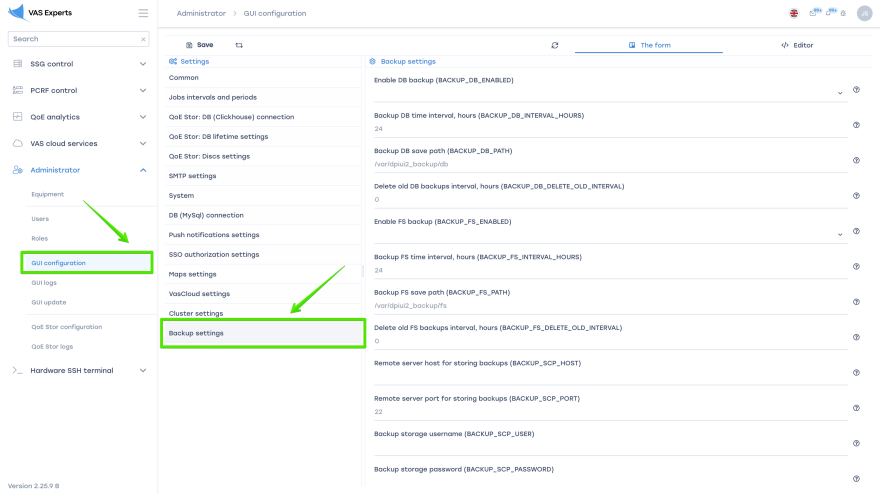Click the hamburger menu icon in sidebar header

143,14
